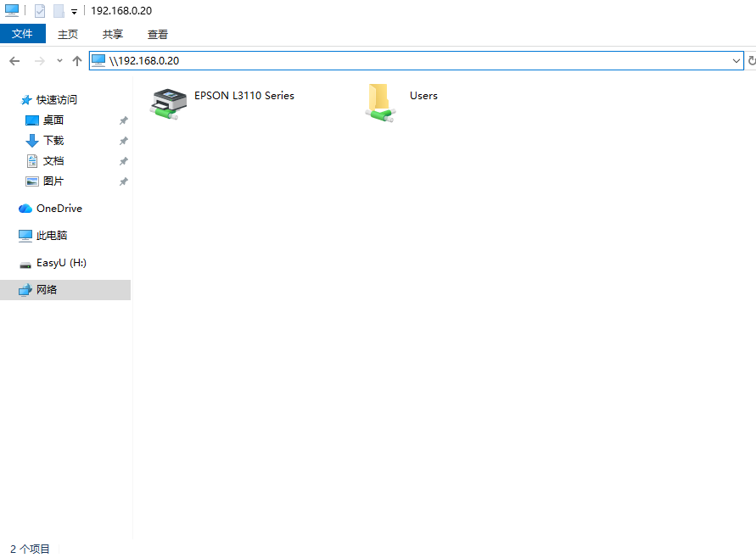Open Customize Quick Access Toolbar dropdown
The height and width of the screenshot is (558, 756).
74,12
